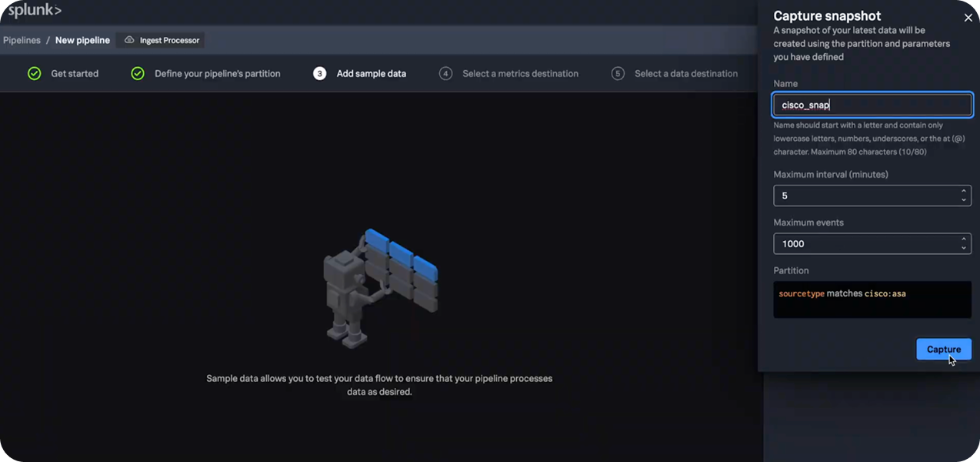This screenshot has height=462, width=980.
Task: Click the green checkmark beside Get started
Action: [35, 74]
